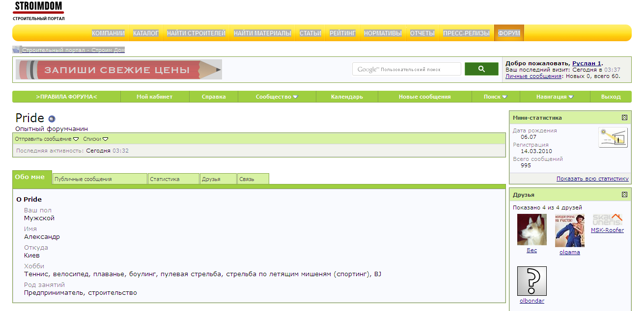Open the Списки dropdown
The image size is (644, 311).
coord(95,139)
